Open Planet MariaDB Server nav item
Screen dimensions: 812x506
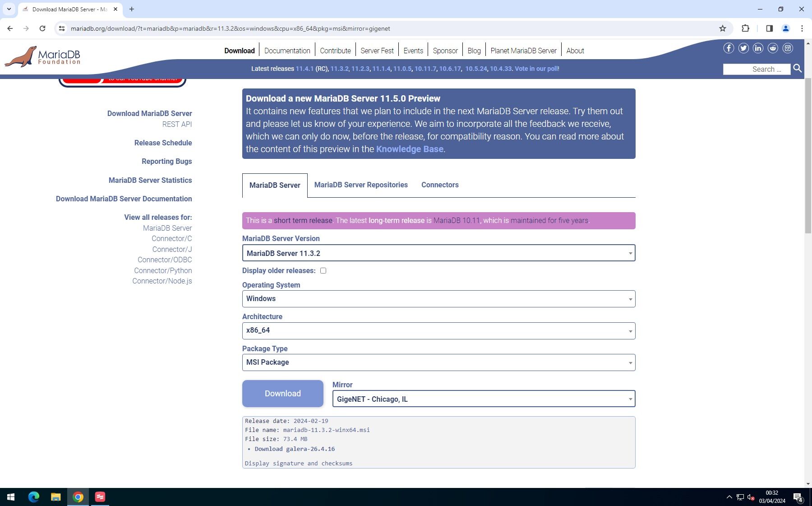pos(523,51)
